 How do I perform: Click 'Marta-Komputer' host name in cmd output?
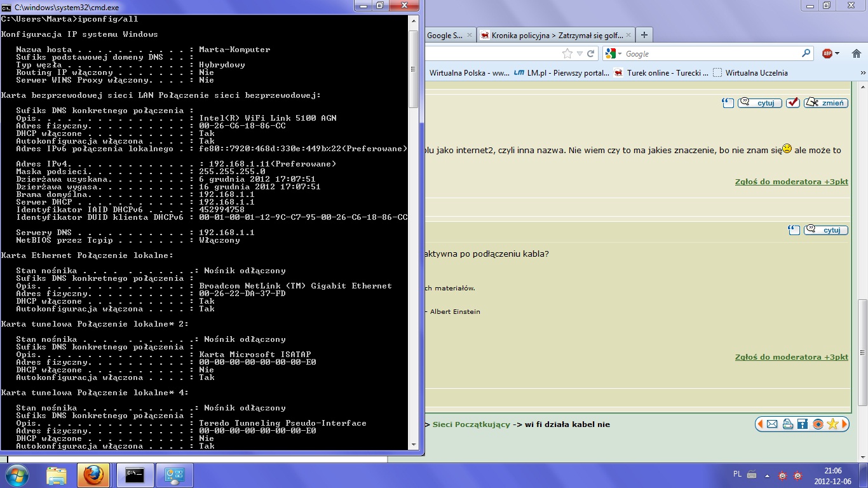(x=234, y=50)
